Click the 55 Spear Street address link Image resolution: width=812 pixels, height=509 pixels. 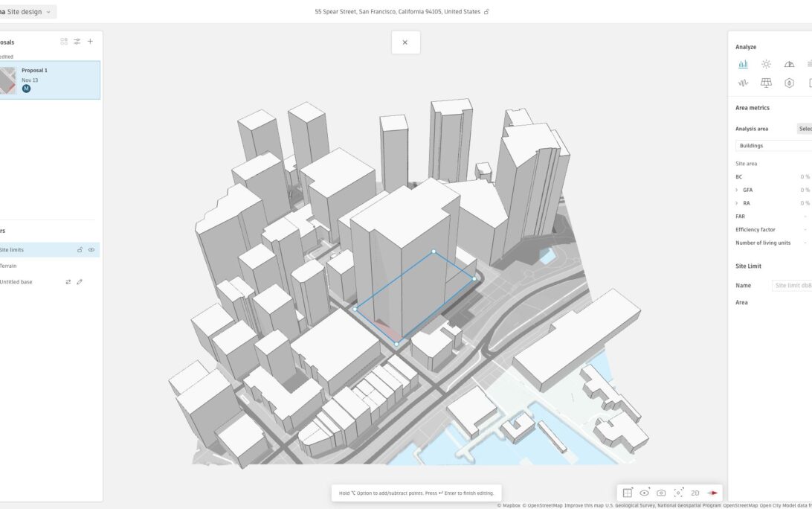[x=398, y=12]
